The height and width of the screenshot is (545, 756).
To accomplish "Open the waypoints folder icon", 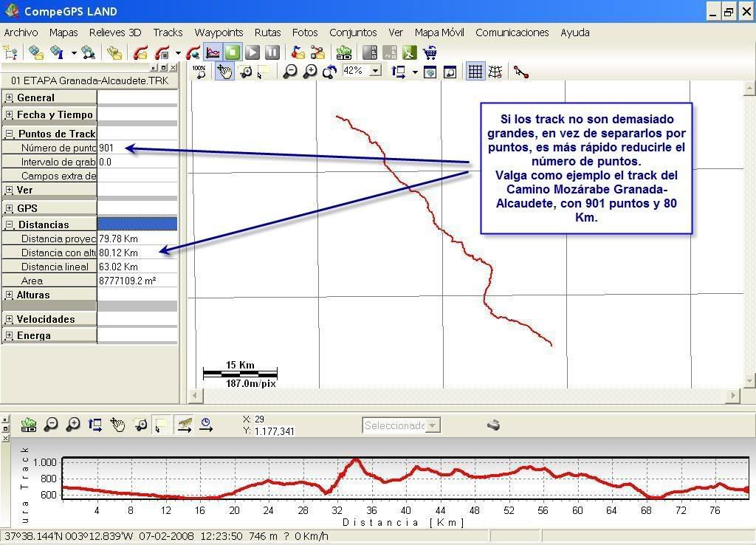I will coord(298,52).
